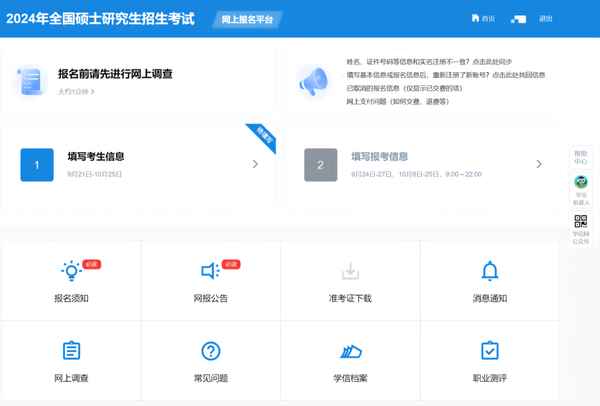The height and width of the screenshot is (406, 600).
Task: Click the user account icon in the header
Action: 518,19
